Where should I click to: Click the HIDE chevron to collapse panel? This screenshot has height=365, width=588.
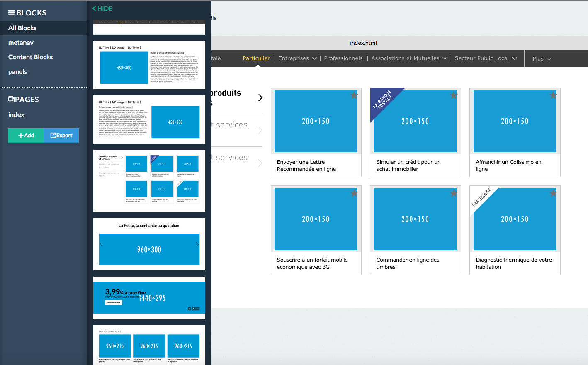click(x=94, y=8)
